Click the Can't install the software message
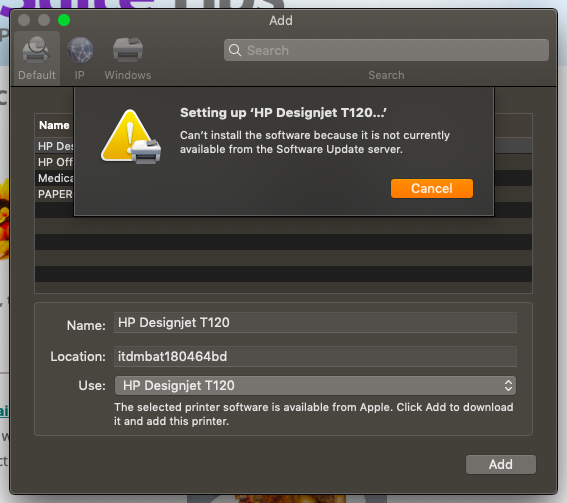 pyautogui.click(x=315, y=142)
